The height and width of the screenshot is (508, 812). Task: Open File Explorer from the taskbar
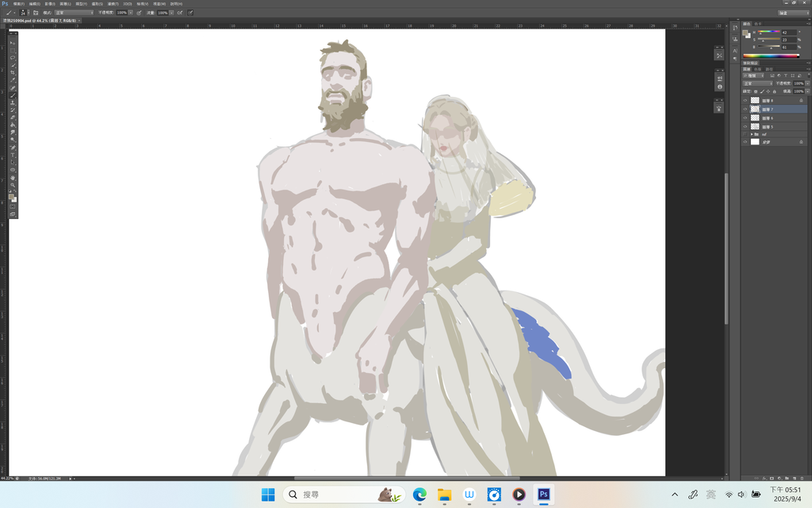click(x=444, y=495)
